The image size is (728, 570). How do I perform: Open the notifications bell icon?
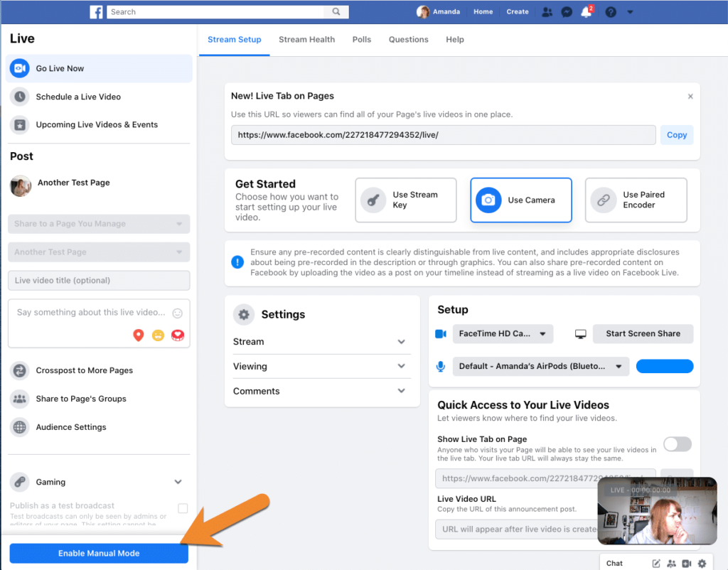tap(587, 12)
